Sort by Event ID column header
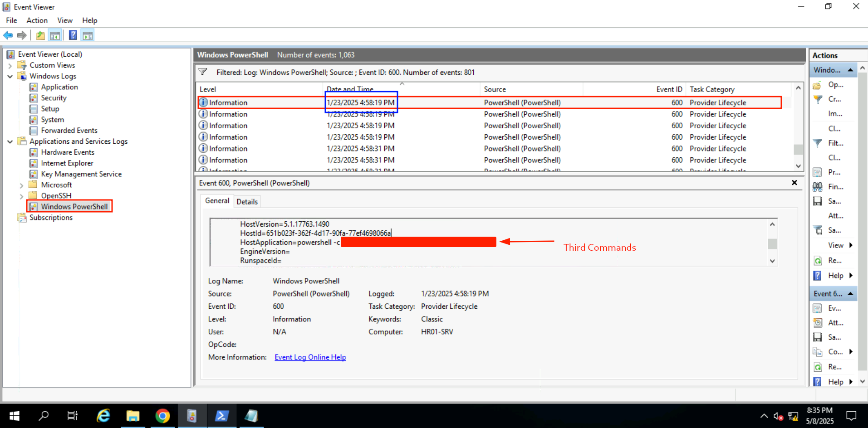This screenshot has width=868, height=428. coord(634,89)
